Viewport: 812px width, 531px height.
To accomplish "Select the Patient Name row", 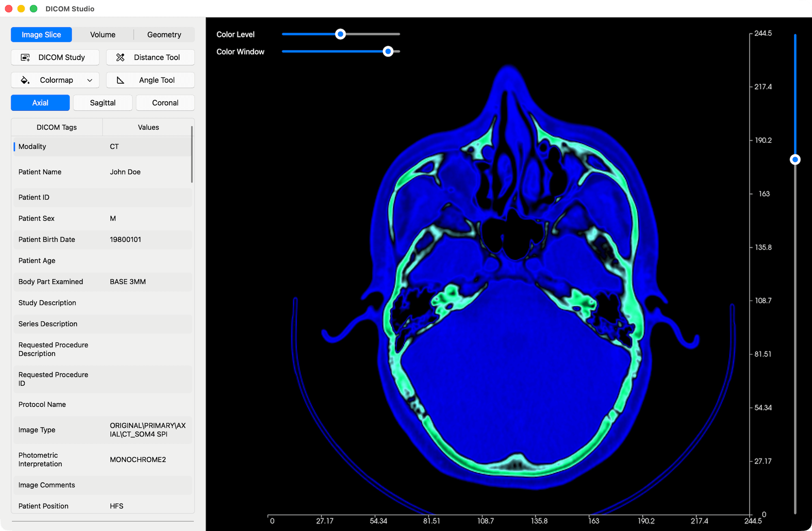I will pos(103,172).
